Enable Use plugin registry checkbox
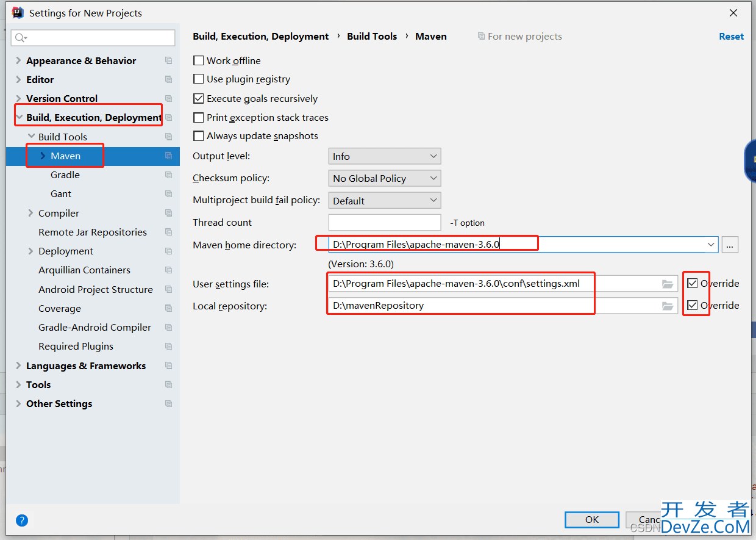This screenshot has height=540, width=756. tap(198, 79)
